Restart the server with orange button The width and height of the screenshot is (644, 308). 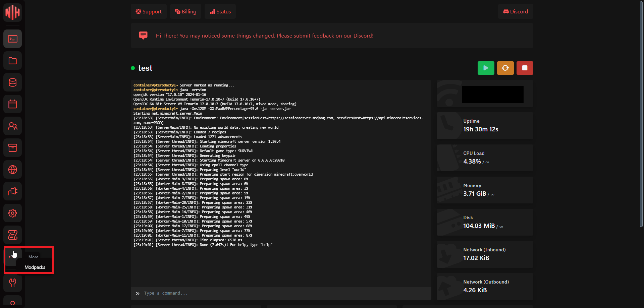[x=505, y=68]
